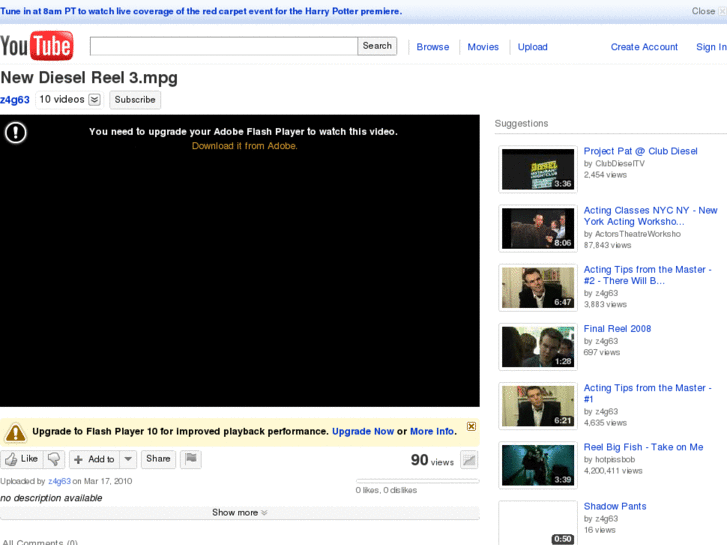
Task: Expand description with Show more
Action: (240, 512)
